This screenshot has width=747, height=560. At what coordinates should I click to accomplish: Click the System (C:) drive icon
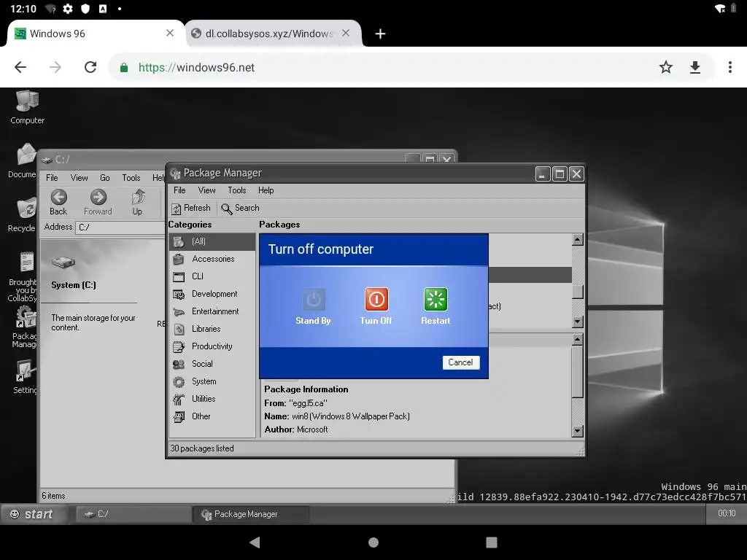tap(63, 262)
